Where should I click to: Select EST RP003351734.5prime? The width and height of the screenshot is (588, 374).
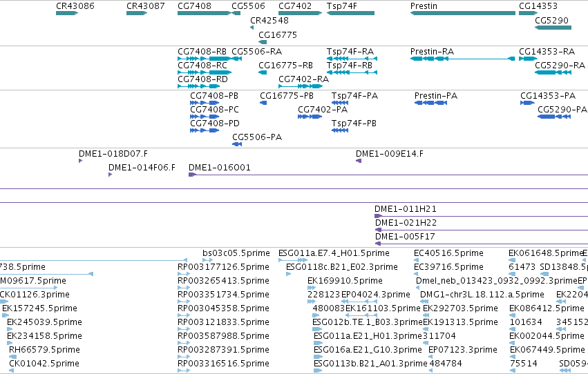tap(184, 302)
